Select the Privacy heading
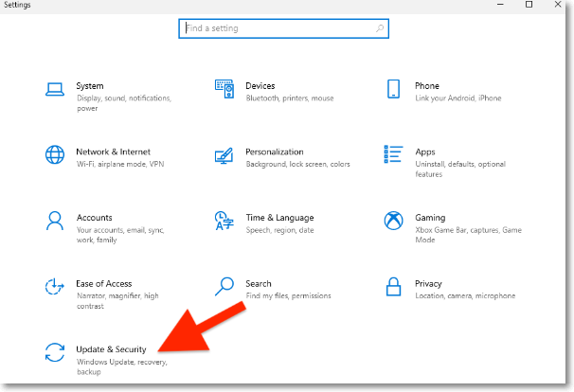 click(428, 284)
